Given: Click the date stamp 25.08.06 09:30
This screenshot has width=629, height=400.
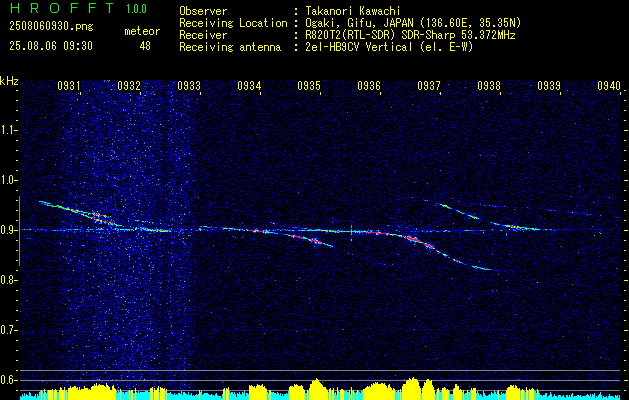Looking at the screenshot, I should (51, 46).
